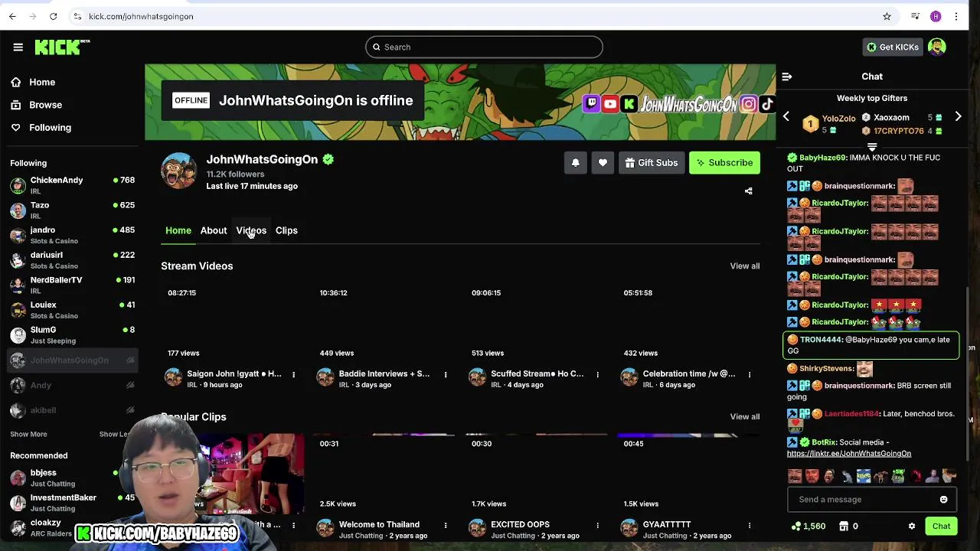The height and width of the screenshot is (551, 980).
Task: Open options for Baddie Interviews video
Action: pos(445,375)
